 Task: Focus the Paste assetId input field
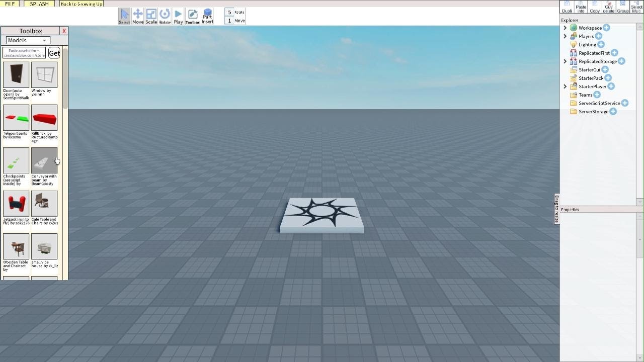pos(24,53)
